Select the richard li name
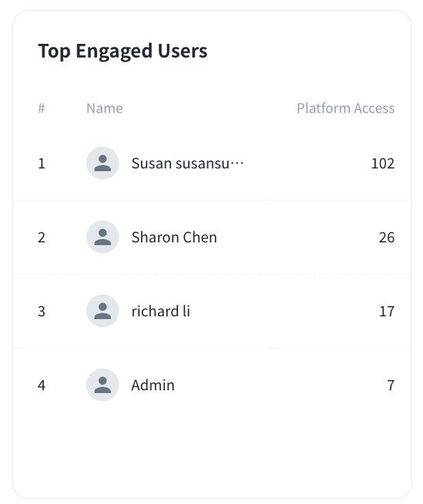The height and width of the screenshot is (504, 423). click(161, 311)
